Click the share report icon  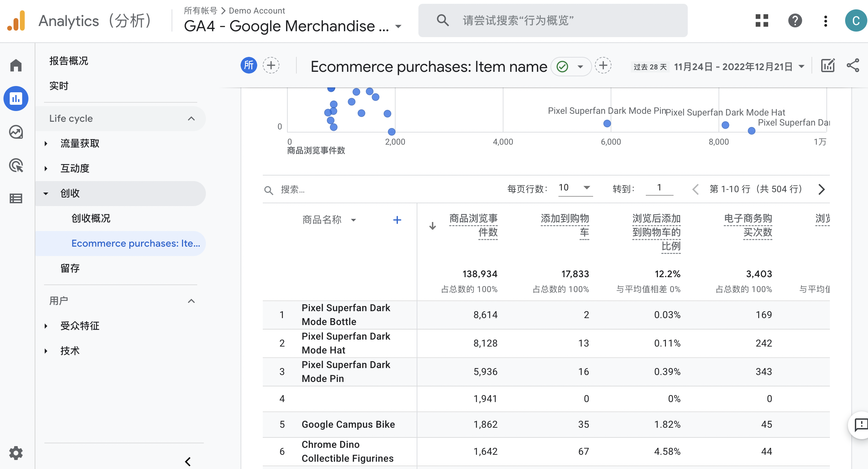pyautogui.click(x=853, y=66)
